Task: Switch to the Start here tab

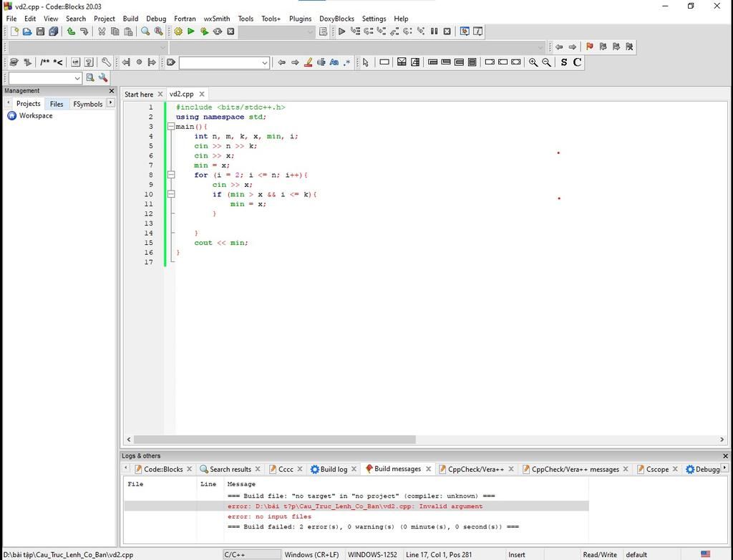Action: (x=139, y=94)
